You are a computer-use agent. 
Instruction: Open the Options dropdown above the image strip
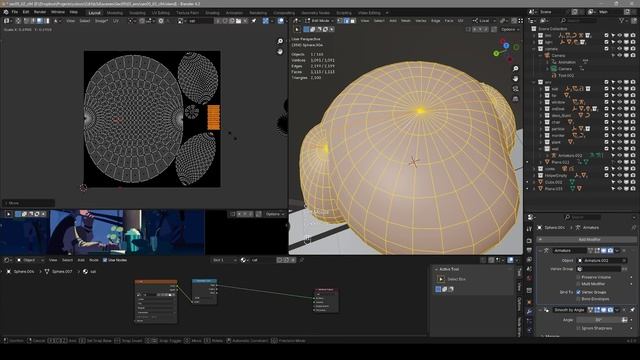click(x=275, y=214)
